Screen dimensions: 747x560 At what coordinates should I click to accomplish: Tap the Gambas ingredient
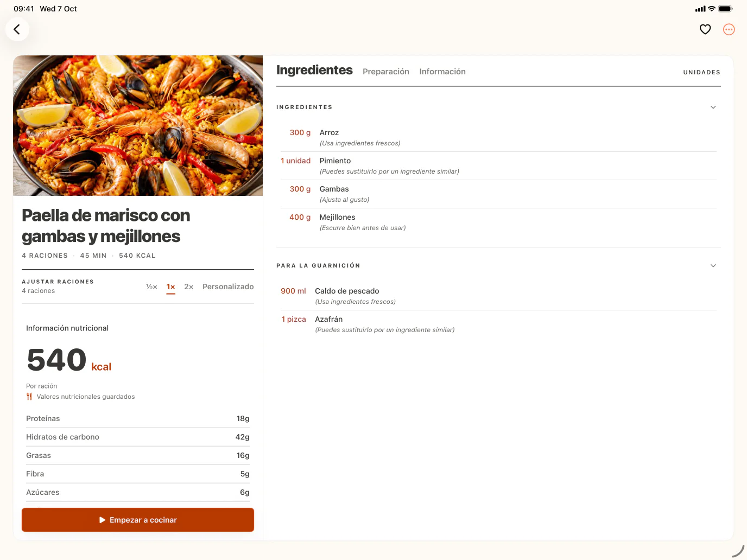(x=498, y=194)
